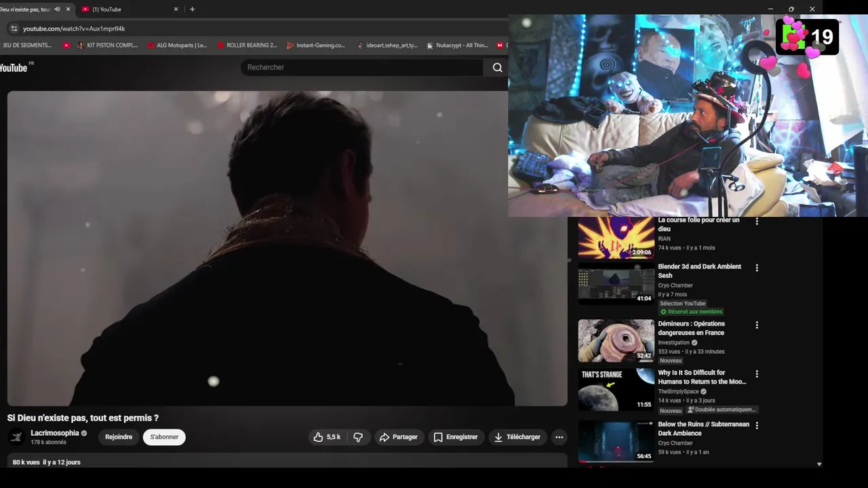Viewport: 868px width, 488px height.
Task: Open Below the Ruins video thumbnail
Action: (616, 441)
